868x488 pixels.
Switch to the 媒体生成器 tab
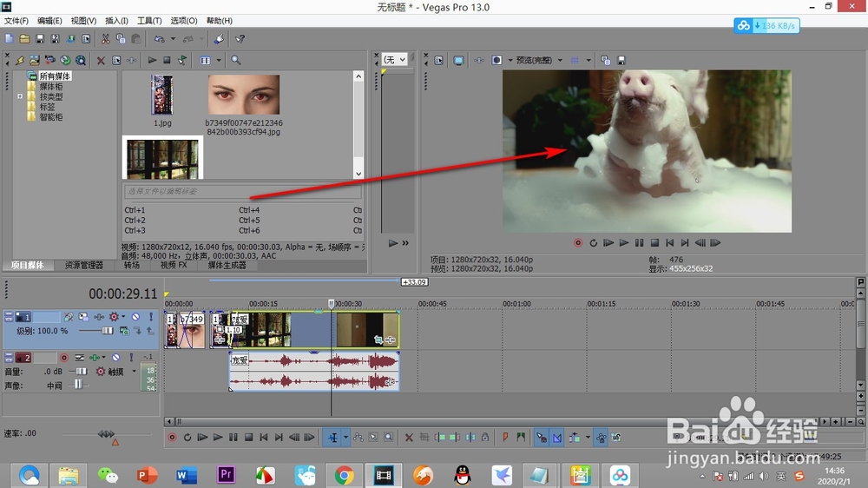[x=227, y=266]
